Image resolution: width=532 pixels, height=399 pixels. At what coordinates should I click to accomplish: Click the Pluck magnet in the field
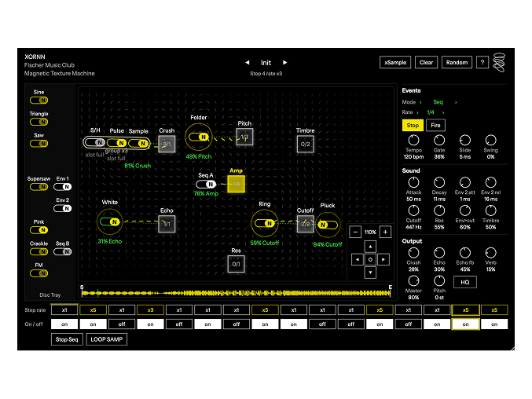coord(328,225)
